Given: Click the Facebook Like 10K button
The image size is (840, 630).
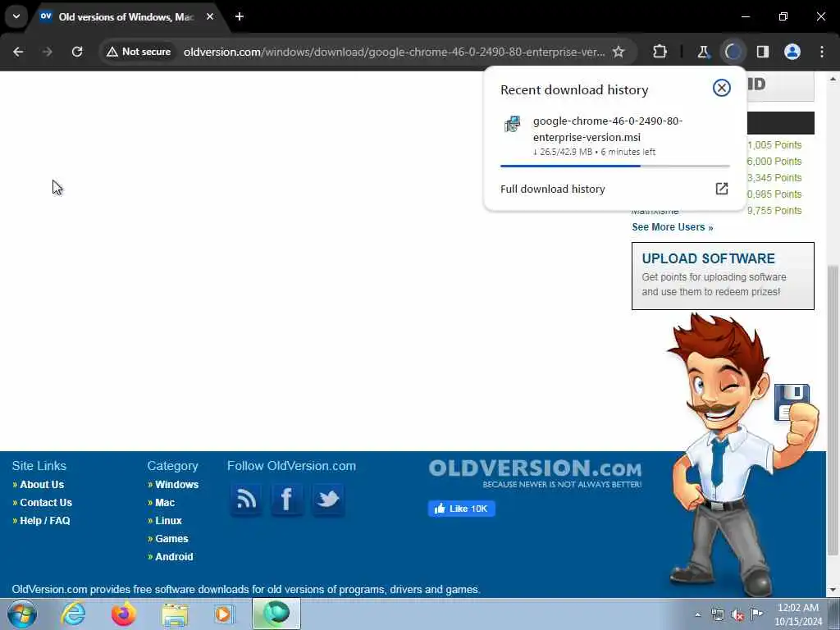Looking at the screenshot, I should click(461, 509).
